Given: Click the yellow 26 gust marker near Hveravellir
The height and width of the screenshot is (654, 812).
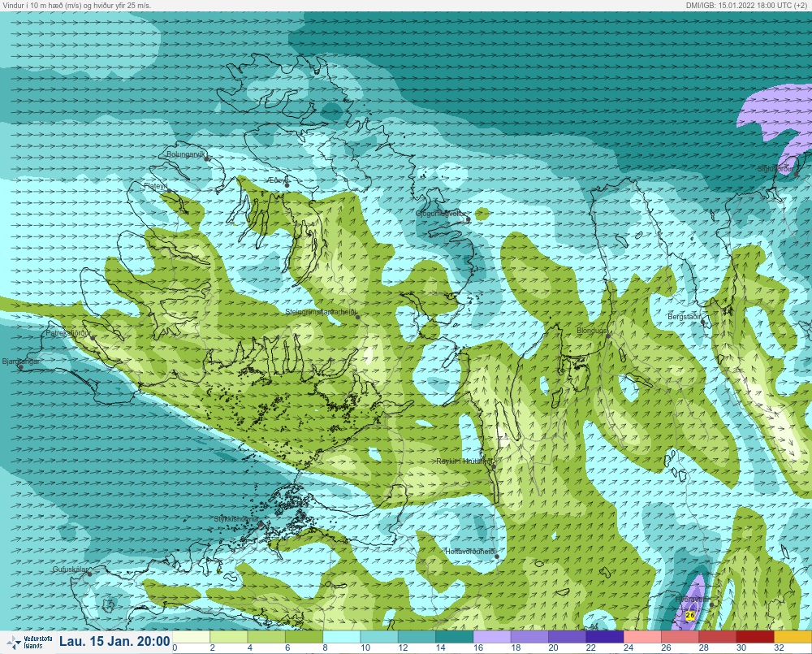Looking at the screenshot, I should [689, 615].
